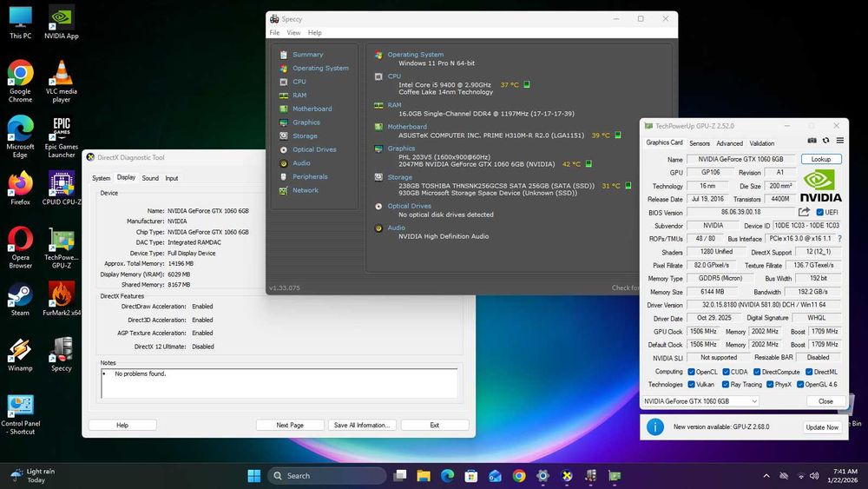Toggle the OpenGL 4.6 checkbox in GPU-Z

(800, 384)
